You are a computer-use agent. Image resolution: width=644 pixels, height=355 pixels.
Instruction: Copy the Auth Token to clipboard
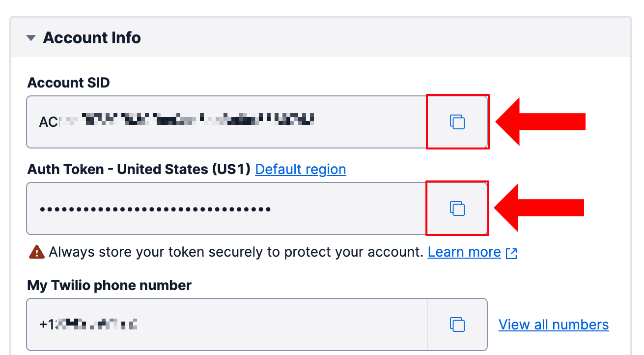pyautogui.click(x=457, y=208)
